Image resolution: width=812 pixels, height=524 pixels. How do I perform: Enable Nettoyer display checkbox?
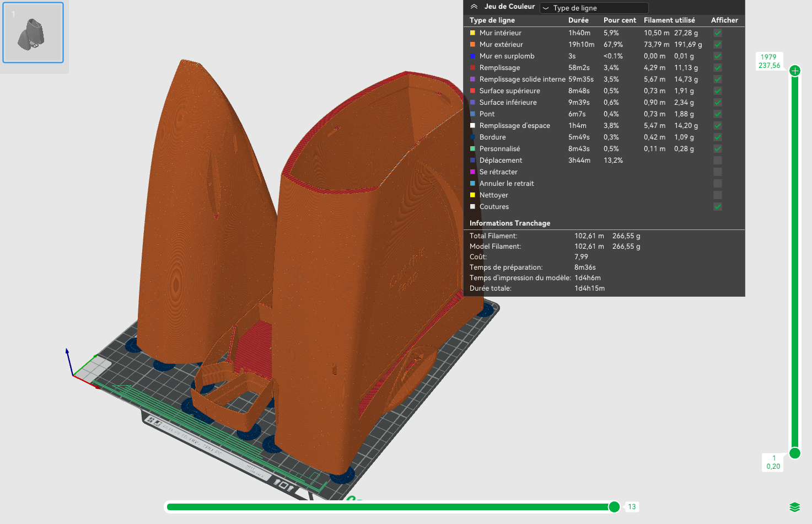[x=717, y=195]
